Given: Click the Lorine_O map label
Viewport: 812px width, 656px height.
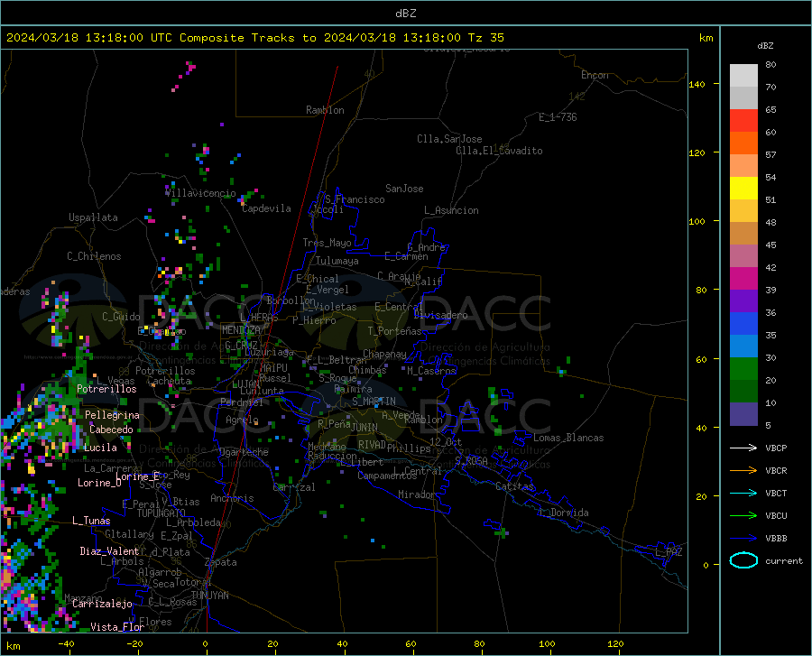Looking at the screenshot, I should click(99, 483).
